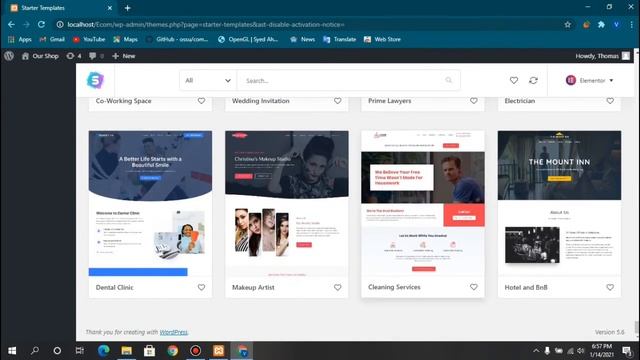This screenshot has width=640, height=360.
Task: Favorite the Makeup Artist template
Action: click(338, 287)
